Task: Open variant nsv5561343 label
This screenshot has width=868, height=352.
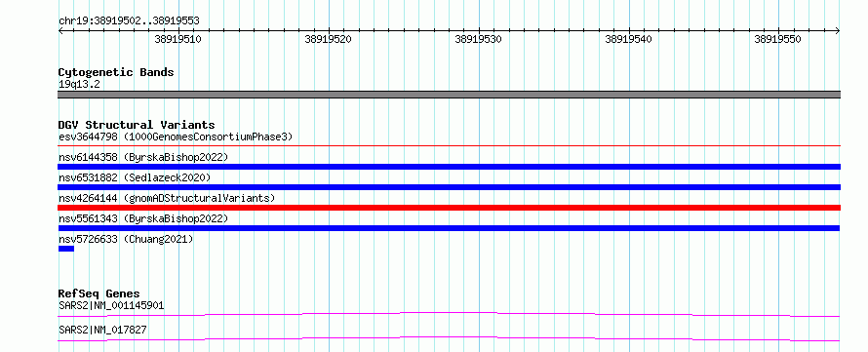Action: click(x=142, y=218)
